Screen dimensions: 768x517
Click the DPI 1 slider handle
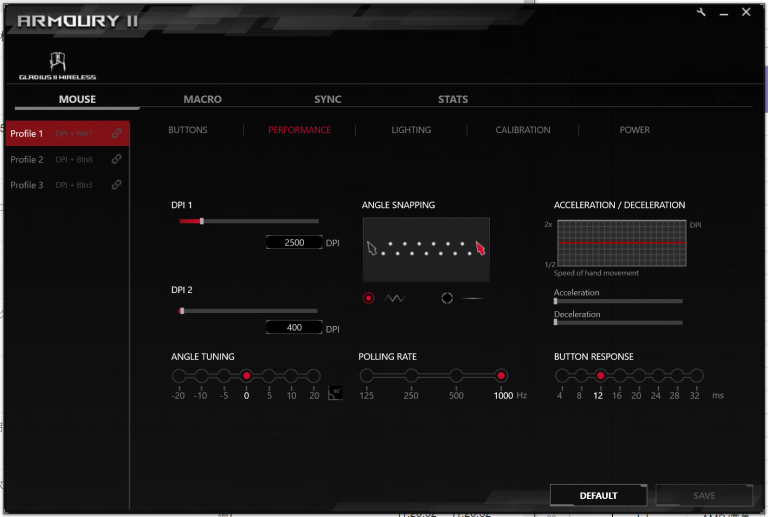click(x=202, y=221)
